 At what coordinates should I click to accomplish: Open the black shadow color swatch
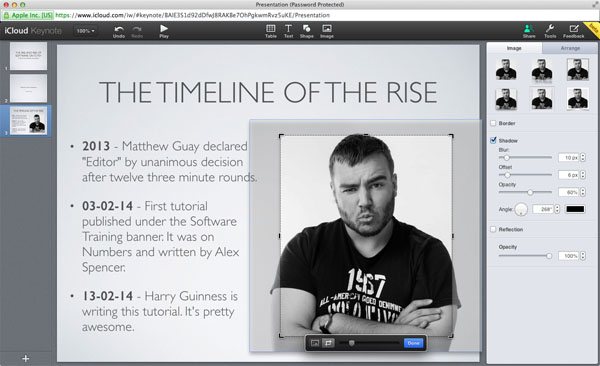(575, 209)
